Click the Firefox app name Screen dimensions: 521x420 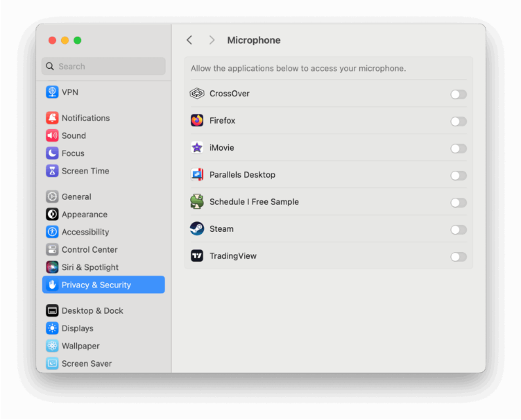click(222, 120)
